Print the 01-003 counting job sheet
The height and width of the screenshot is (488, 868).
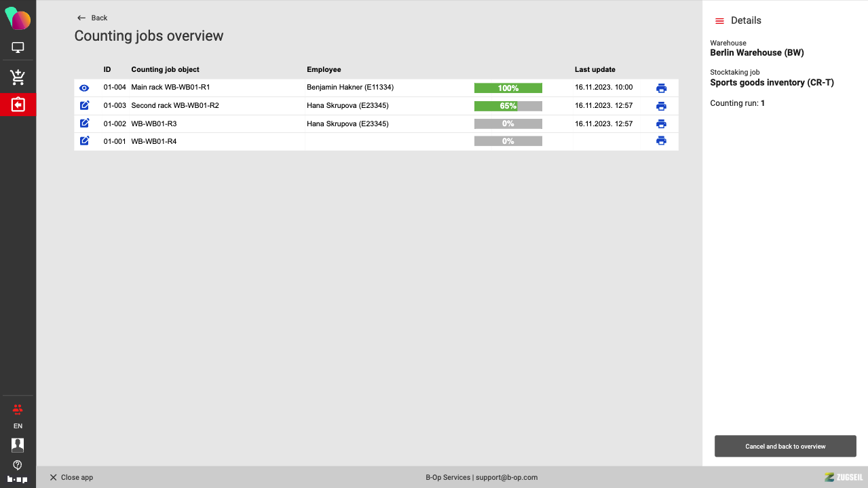tap(661, 106)
